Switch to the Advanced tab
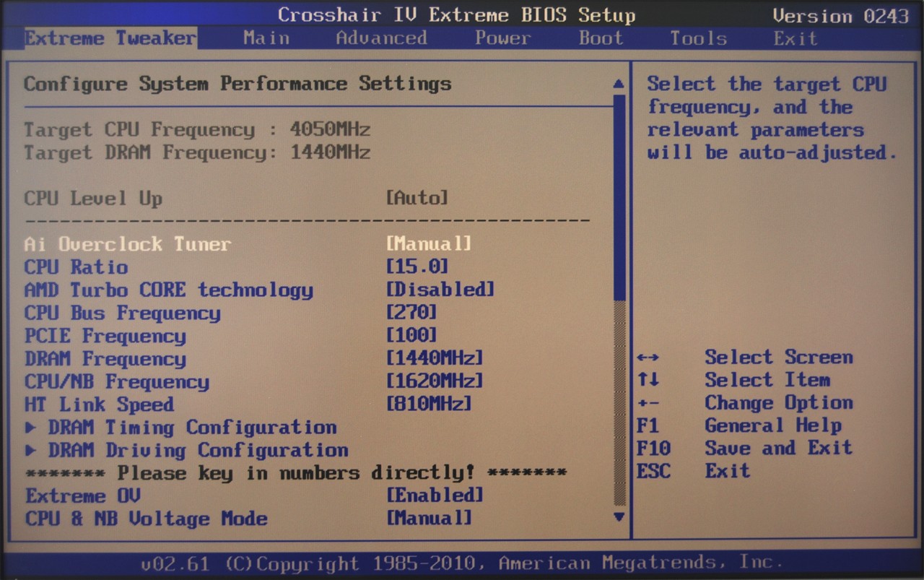 (x=381, y=38)
